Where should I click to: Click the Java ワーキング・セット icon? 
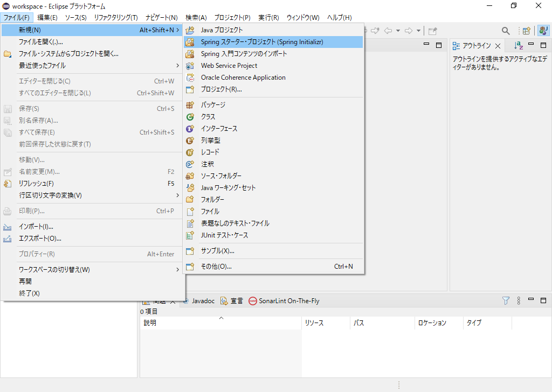[x=190, y=188]
